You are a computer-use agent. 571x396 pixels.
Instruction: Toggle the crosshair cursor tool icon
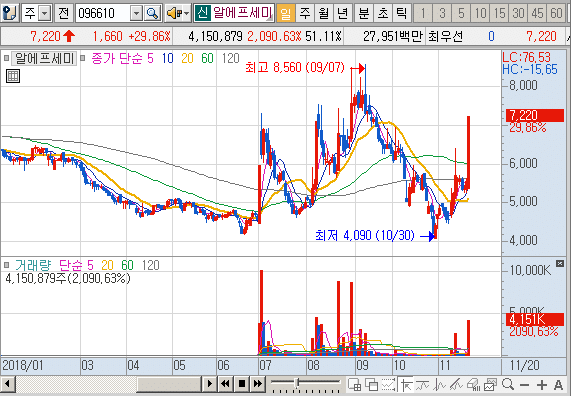pos(406,385)
